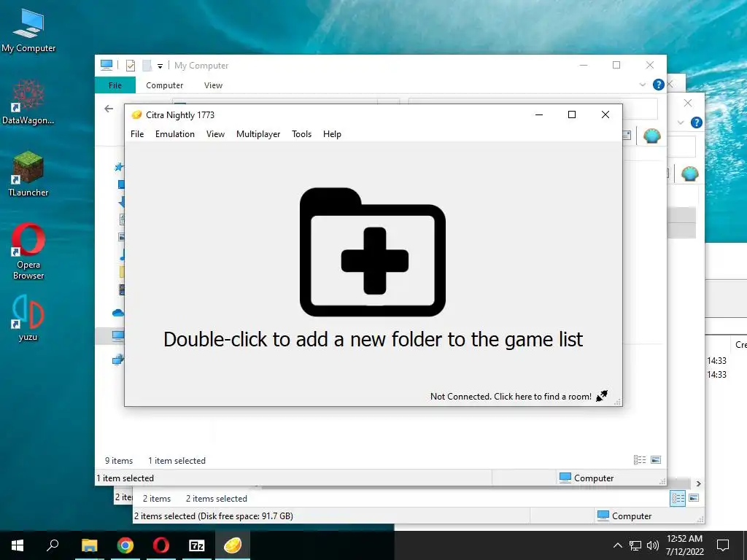Open the File tab in My Computer
Viewport: 747px width, 560px height.
tap(115, 85)
